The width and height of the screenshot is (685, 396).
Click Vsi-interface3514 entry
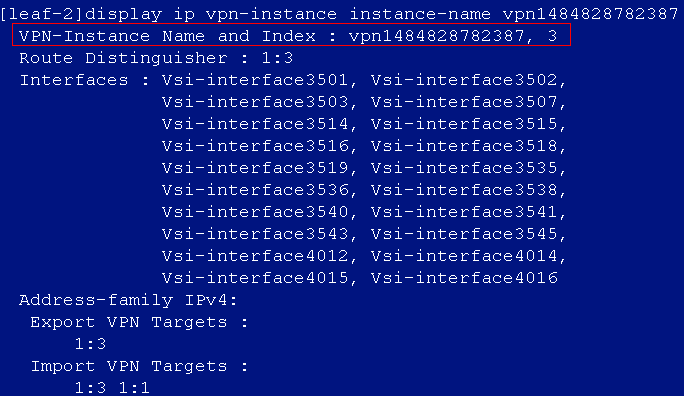click(255, 124)
